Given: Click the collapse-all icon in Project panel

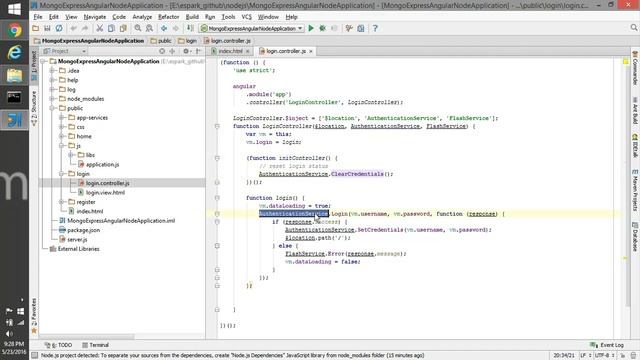Looking at the screenshot, I should (x=172, y=51).
